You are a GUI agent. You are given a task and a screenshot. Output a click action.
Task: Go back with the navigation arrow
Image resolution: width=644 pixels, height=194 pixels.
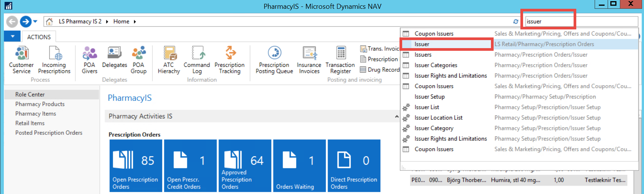tap(12, 22)
